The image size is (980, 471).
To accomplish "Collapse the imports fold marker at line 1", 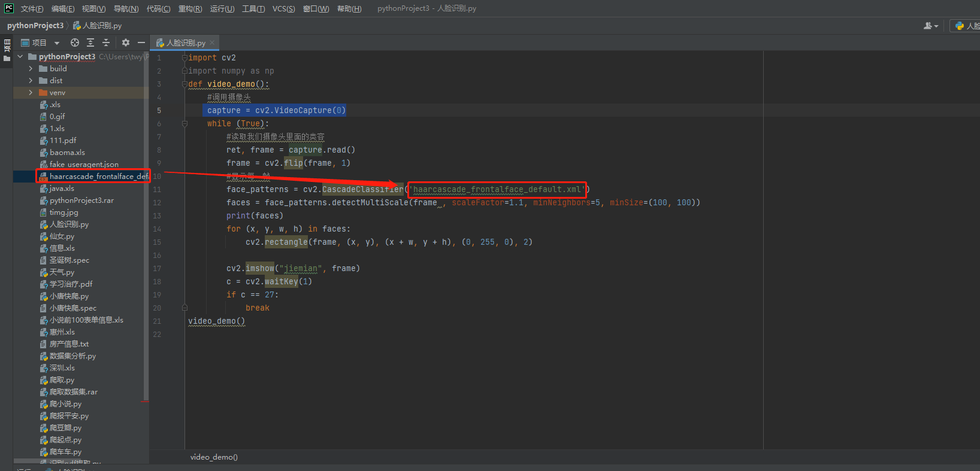I will point(184,58).
